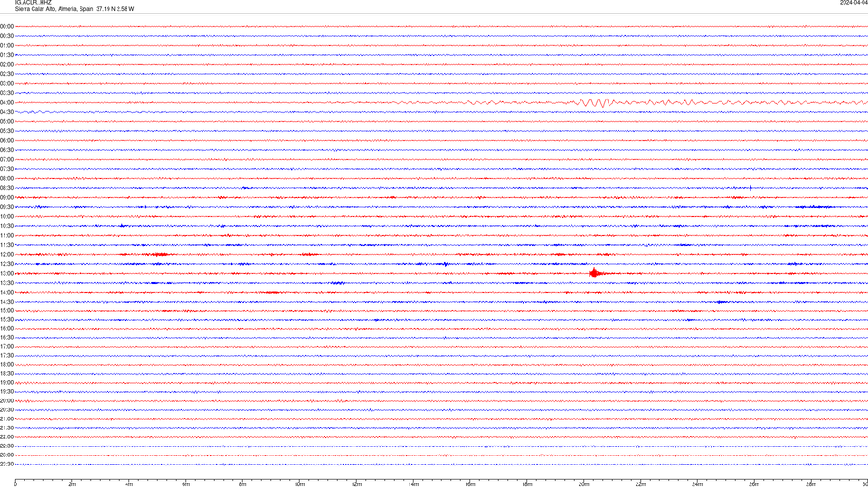The width and height of the screenshot is (868, 488).
Task: Click the 18m x-axis tick label
Action: [526, 484]
